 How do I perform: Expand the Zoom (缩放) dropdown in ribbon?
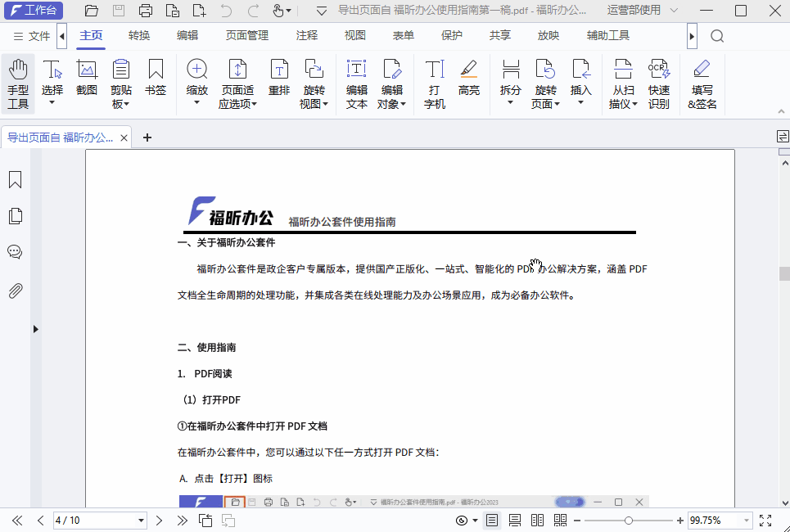point(197,103)
